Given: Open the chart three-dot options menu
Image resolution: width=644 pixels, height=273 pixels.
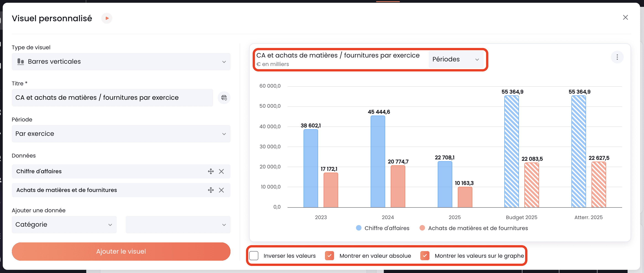Looking at the screenshot, I should tap(617, 57).
